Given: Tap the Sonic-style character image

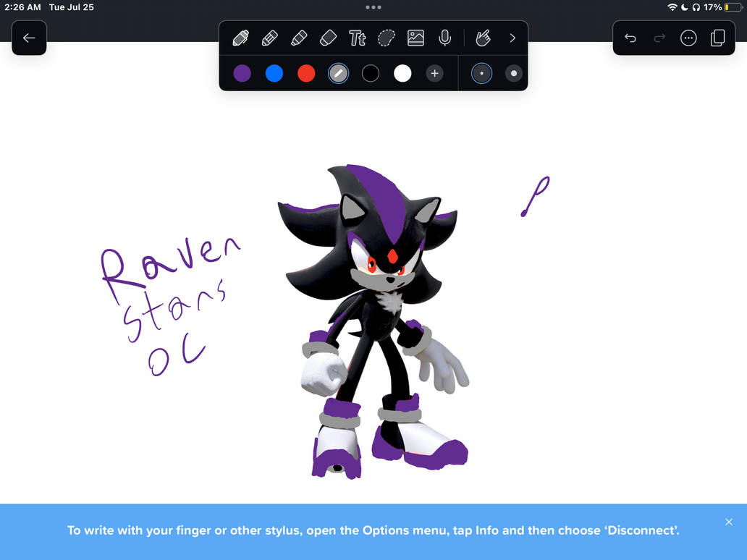Looking at the screenshot, I should tap(373, 321).
